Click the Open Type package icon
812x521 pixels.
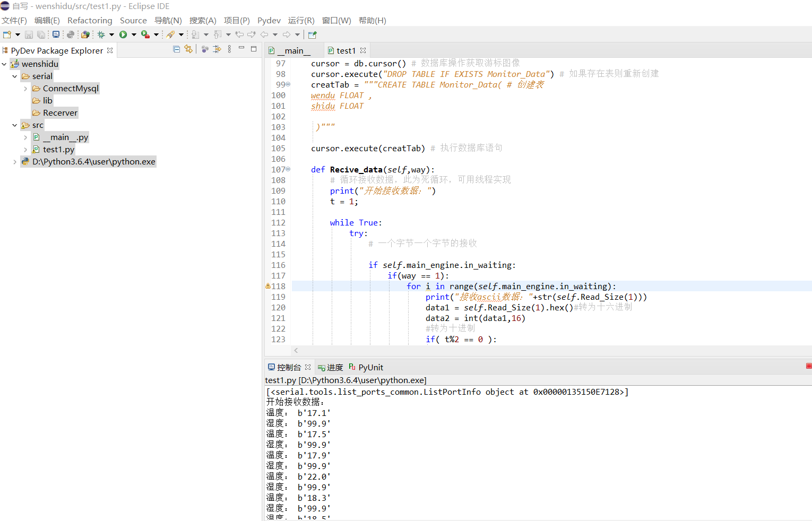[85, 34]
